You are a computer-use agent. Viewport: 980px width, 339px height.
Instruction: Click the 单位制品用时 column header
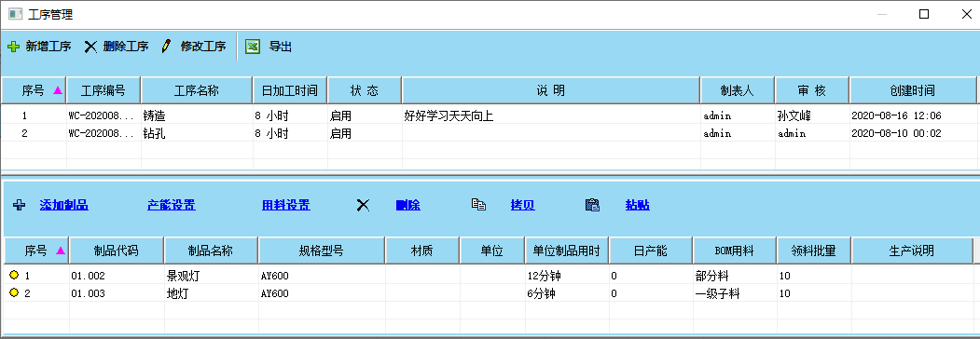[568, 251]
